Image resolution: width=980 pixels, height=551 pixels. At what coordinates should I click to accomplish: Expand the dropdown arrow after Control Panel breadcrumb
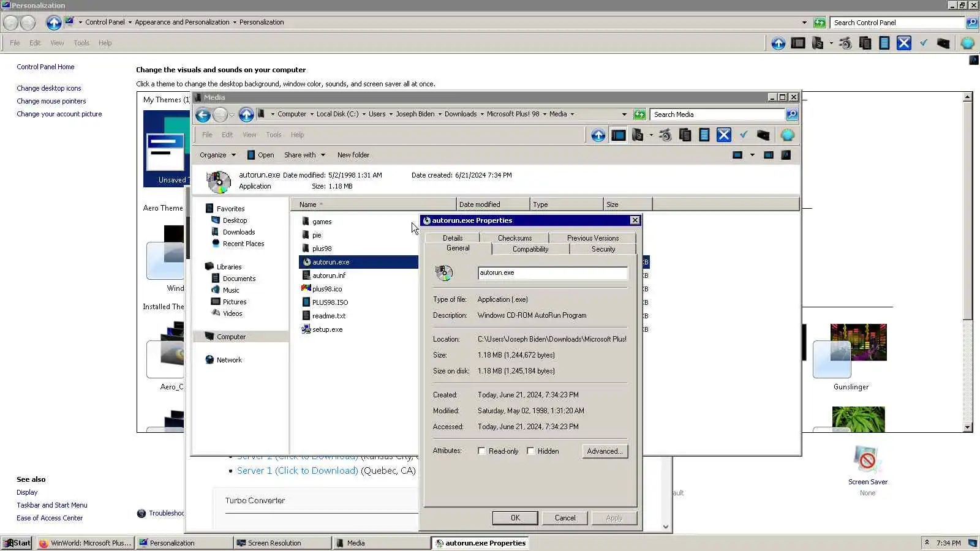point(130,23)
